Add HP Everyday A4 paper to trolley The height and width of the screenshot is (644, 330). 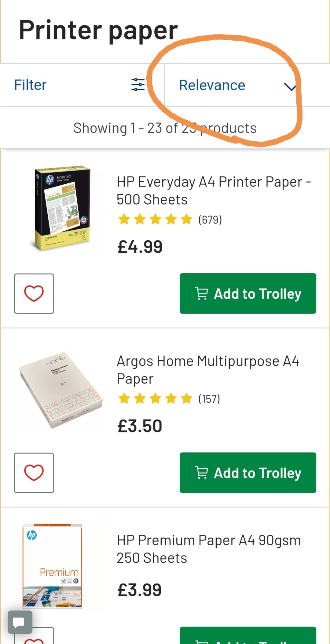(x=248, y=293)
